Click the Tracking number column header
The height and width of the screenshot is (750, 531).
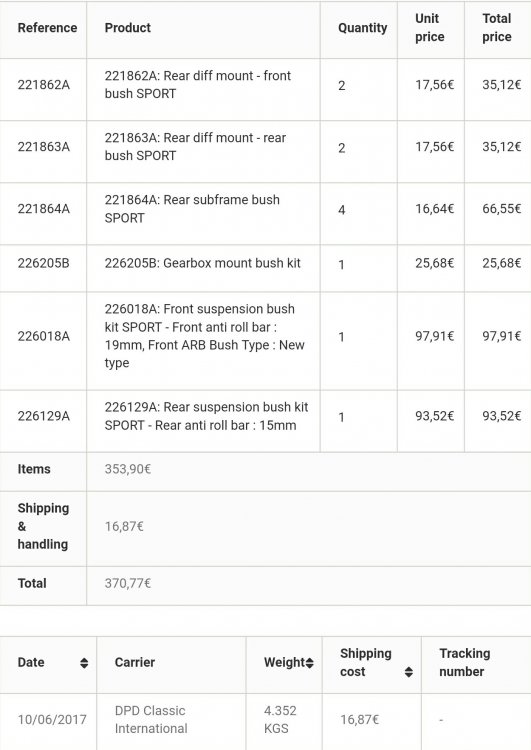(465, 662)
